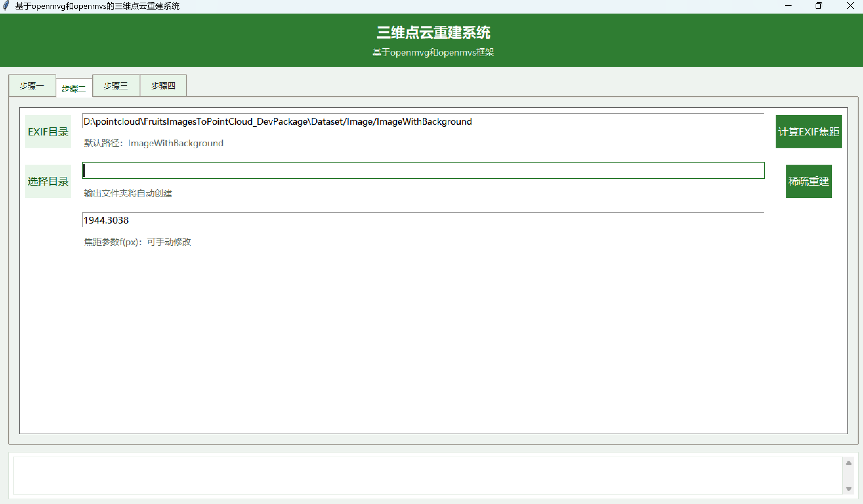The width and height of the screenshot is (863, 504).
Task: Go to the 步骤四 tab
Action: (163, 86)
